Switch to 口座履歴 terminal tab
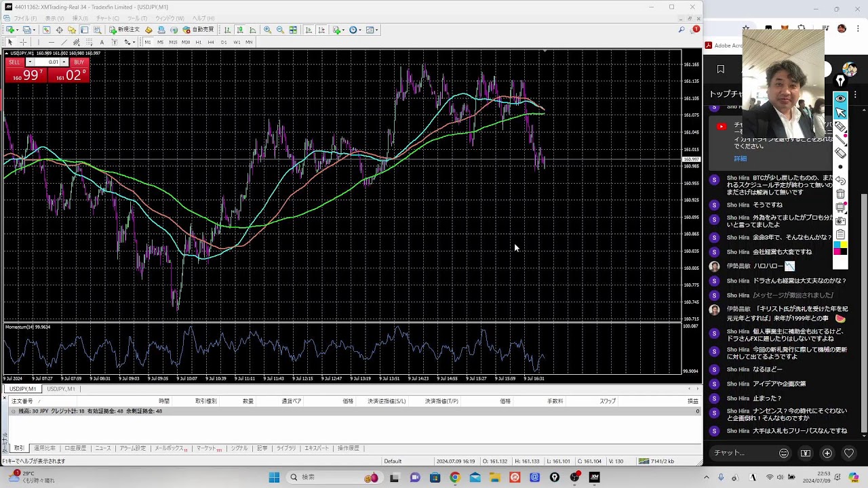The image size is (868, 488). [75, 448]
